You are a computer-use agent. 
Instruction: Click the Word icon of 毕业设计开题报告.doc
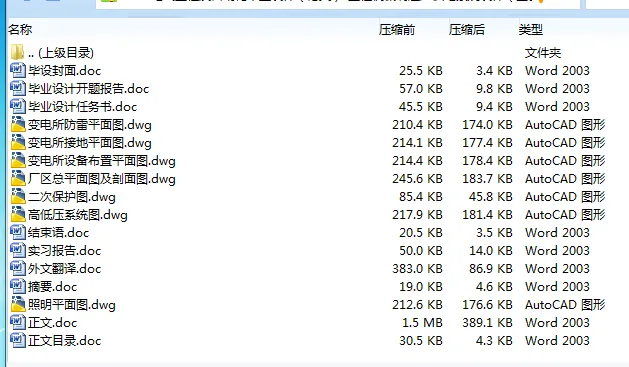tap(17, 88)
